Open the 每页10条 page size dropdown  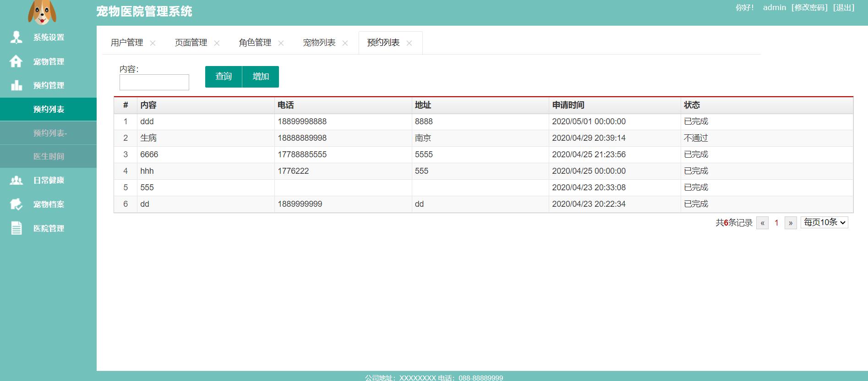click(x=824, y=222)
